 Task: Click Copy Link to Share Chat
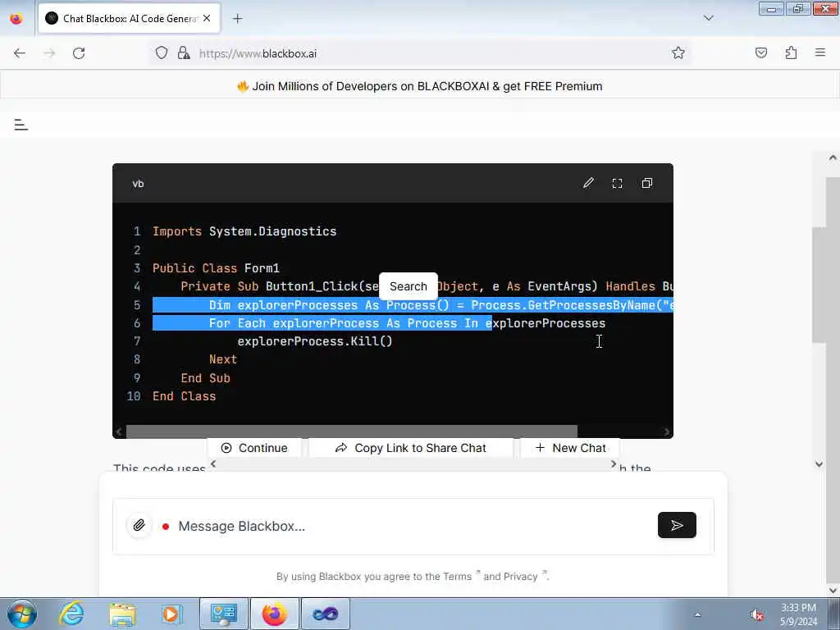click(410, 448)
